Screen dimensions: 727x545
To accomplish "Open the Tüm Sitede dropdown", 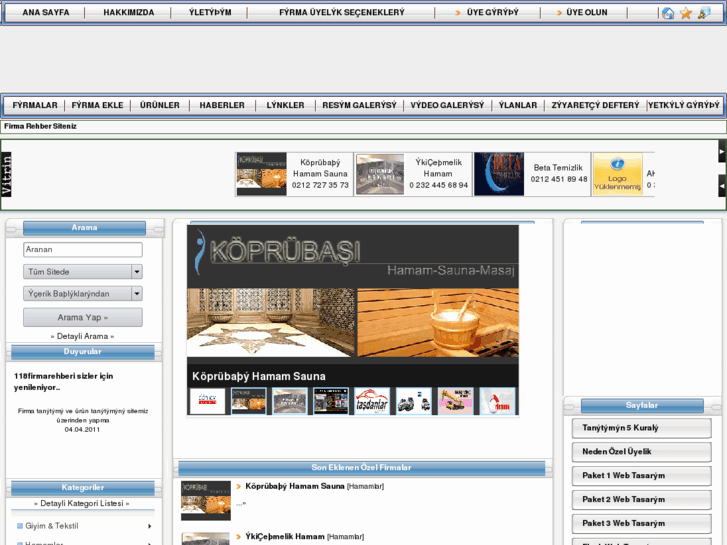I will pos(83,272).
